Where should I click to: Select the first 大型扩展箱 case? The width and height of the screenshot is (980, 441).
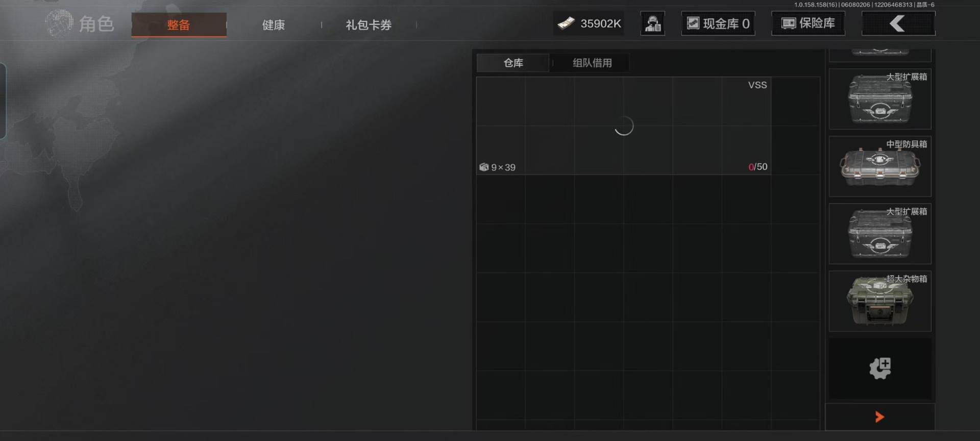coord(880,99)
